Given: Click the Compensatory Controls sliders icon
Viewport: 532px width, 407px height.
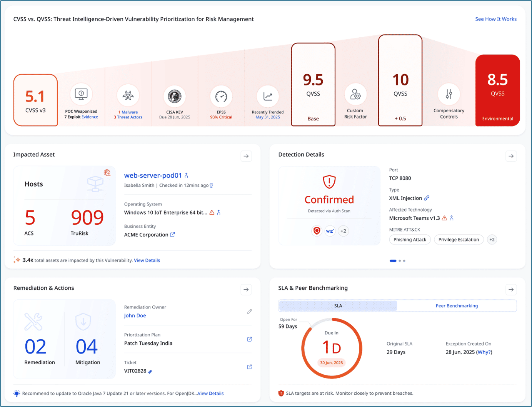Looking at the screenshot, I should (x=449, y=94).
